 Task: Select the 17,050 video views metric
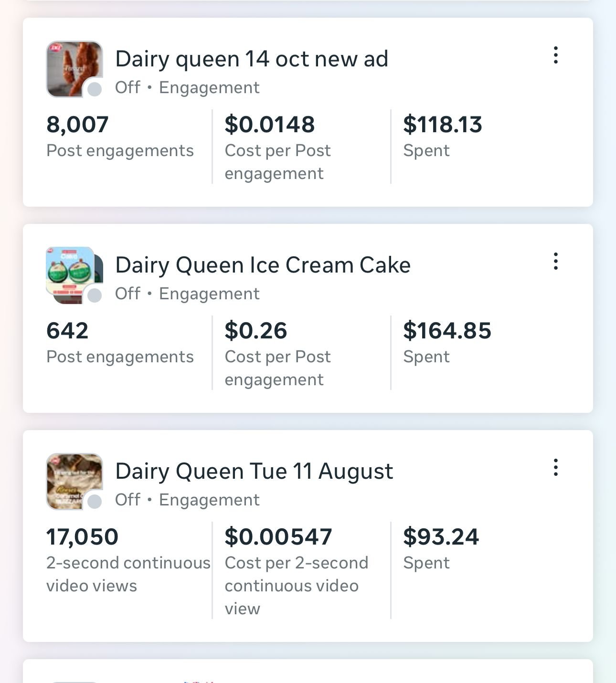point(82,537)
